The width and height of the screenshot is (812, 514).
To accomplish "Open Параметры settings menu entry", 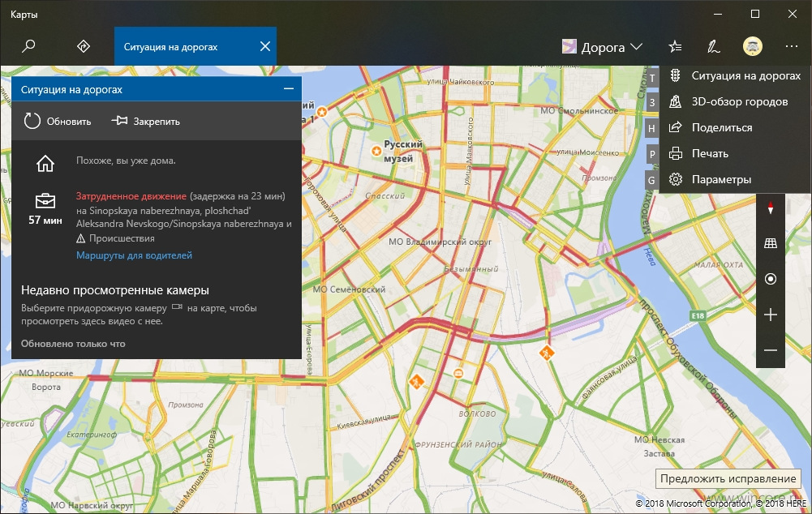I will tap(735, 180).
